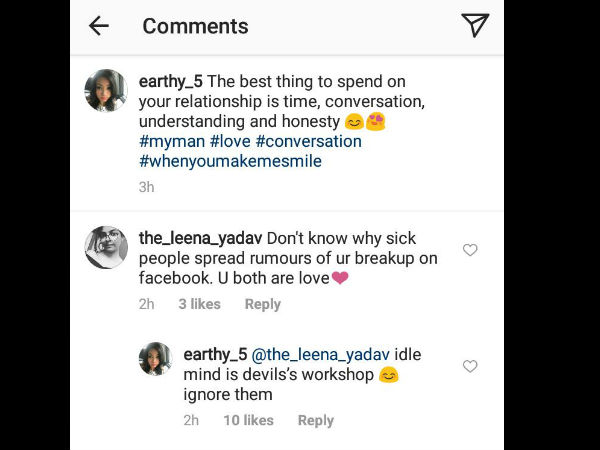View the 10 likes on earthy_5's reply
This screenshot has width=600, height=450.
[248, 421]
